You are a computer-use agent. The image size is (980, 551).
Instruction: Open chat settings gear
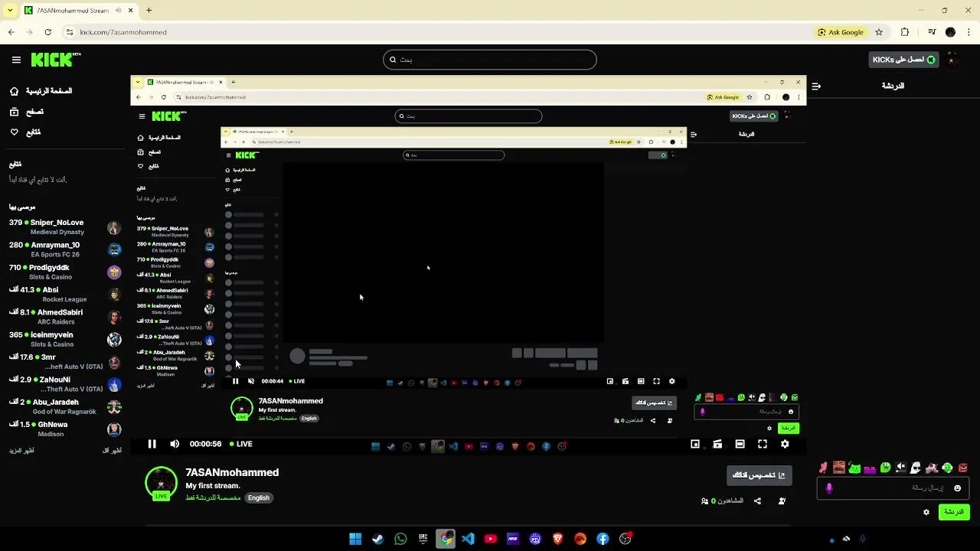point(926,512)
